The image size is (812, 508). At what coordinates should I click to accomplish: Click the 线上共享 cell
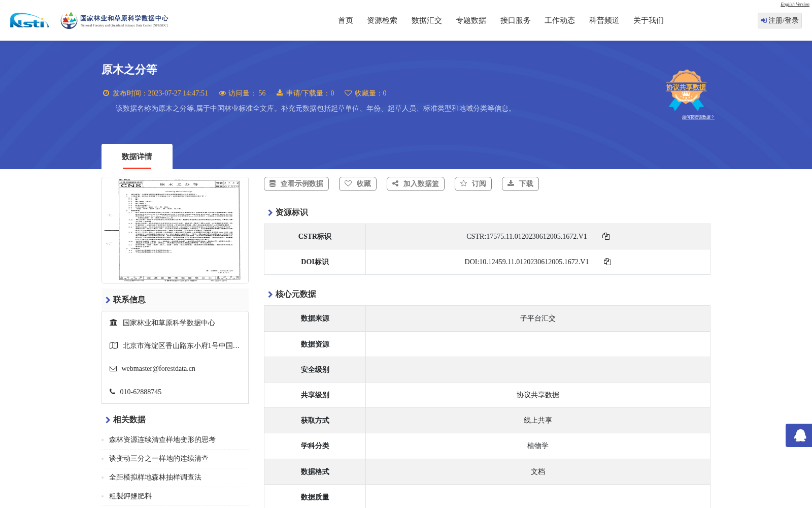click(x=538, y=420)
